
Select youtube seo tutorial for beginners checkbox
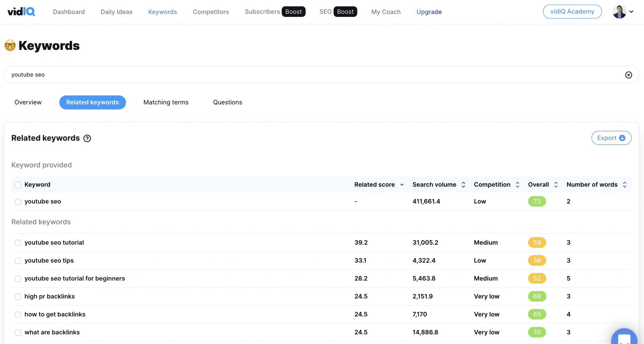click(18, 279)
